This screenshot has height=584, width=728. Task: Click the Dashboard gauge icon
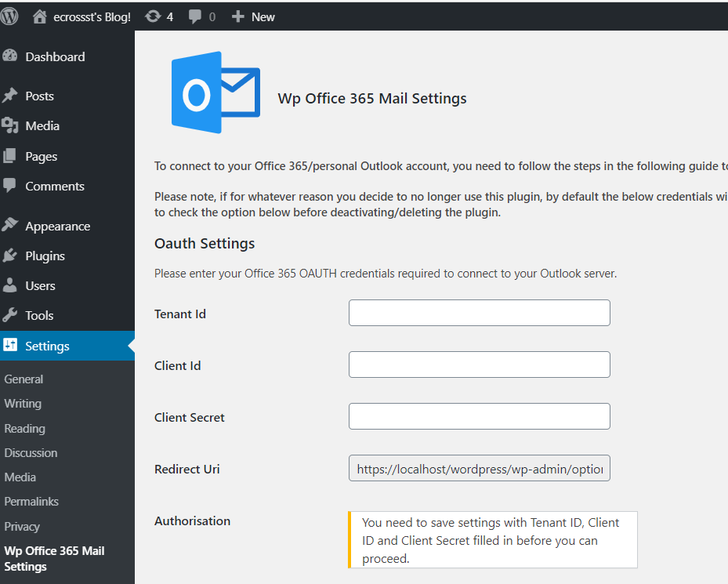tap(9, 56)
